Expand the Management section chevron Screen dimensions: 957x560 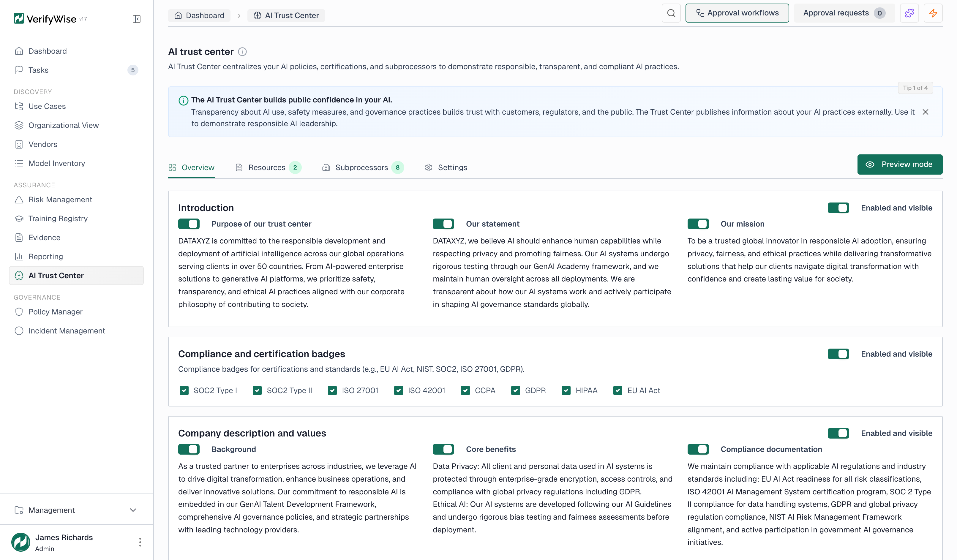[x=133, y=510]
